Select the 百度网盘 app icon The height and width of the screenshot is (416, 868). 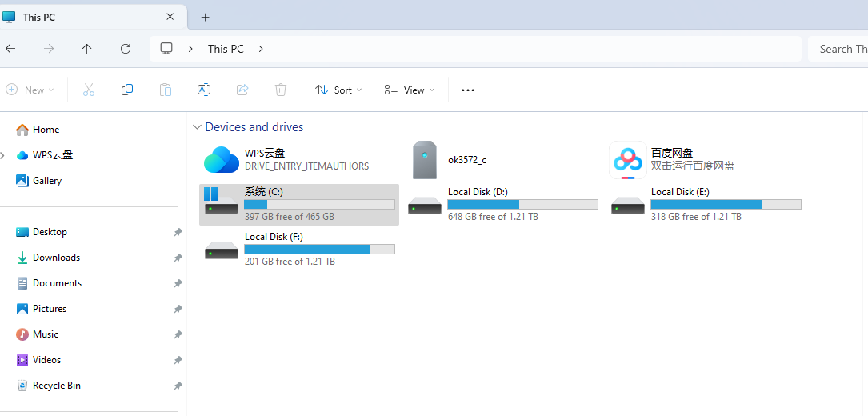tap(628, 160)
